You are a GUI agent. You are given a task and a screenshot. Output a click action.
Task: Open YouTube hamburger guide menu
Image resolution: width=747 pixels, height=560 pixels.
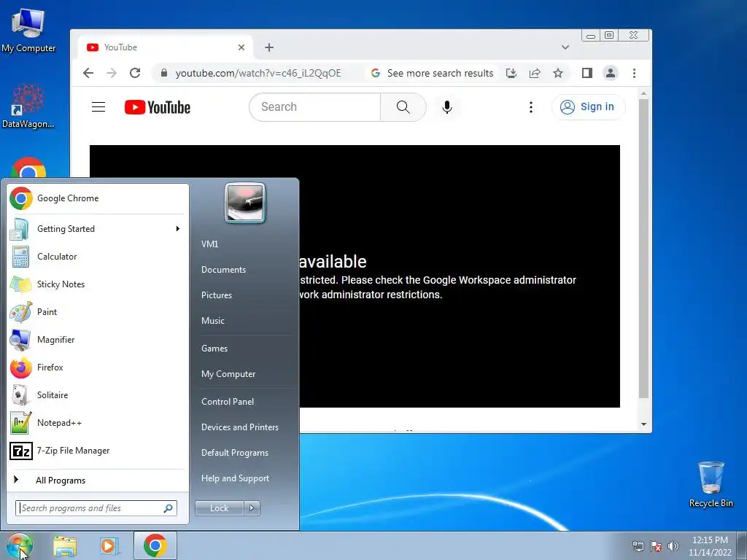[98, 106]
